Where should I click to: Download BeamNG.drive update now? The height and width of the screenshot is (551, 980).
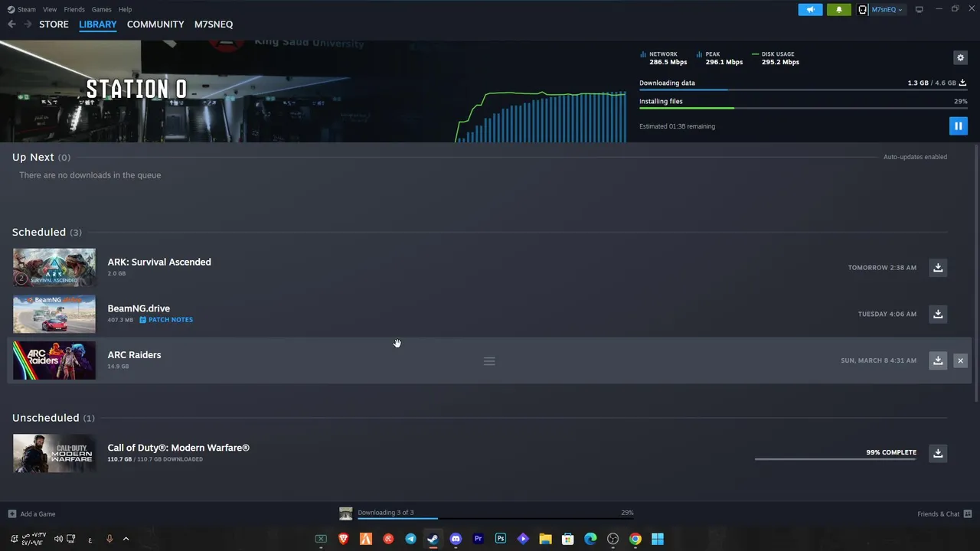point(938,314)
